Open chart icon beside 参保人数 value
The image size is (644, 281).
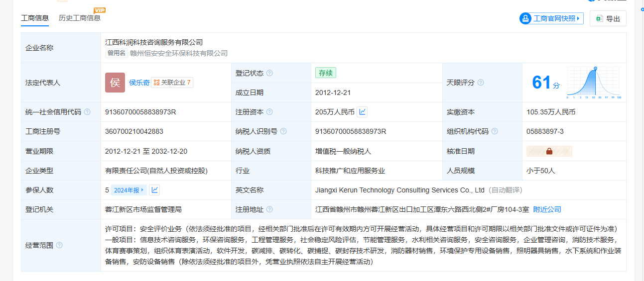tap(155, 190)
